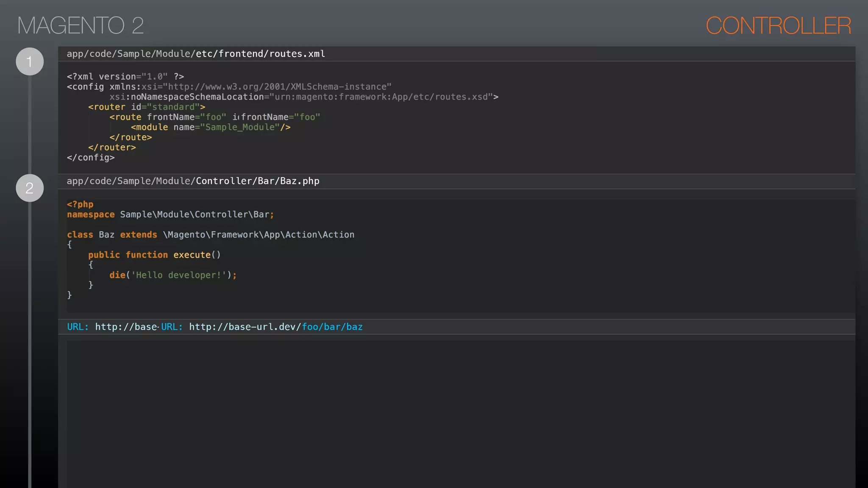Image resolution: width=868 pixels, height=488 pixels.
Task: Click the orange 'CONTROLLER' heading
Action: point(779,26)
